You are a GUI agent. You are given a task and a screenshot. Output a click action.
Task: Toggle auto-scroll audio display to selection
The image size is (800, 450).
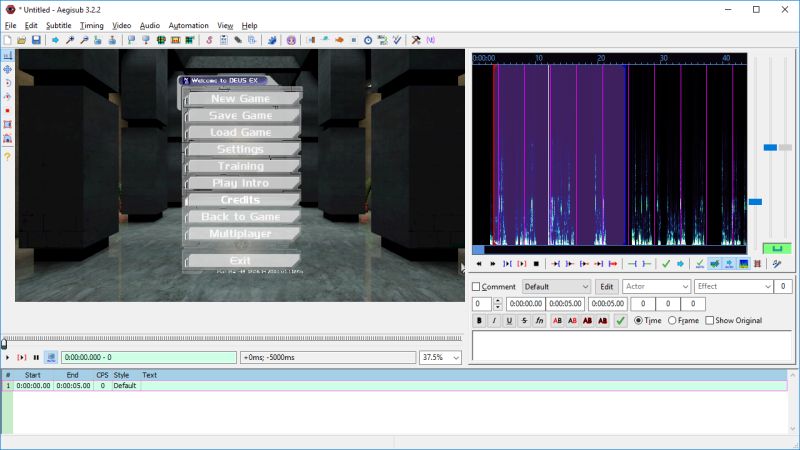coord(729,264)
